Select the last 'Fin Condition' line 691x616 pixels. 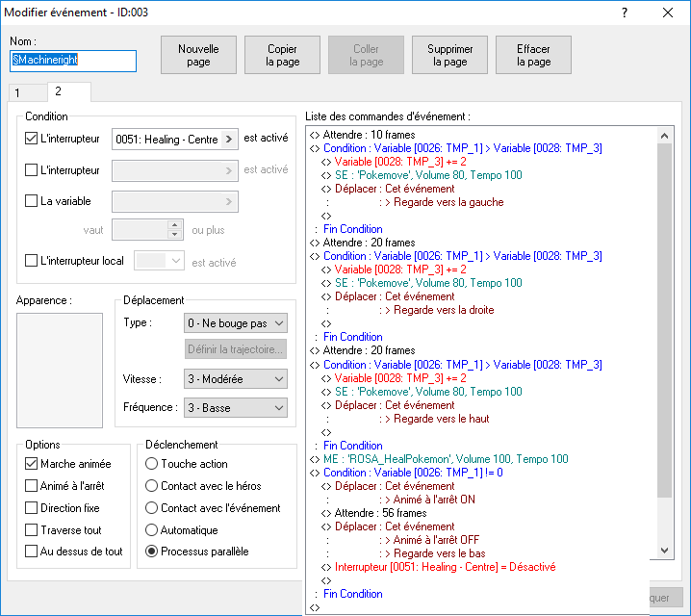[x=352, y=594]
